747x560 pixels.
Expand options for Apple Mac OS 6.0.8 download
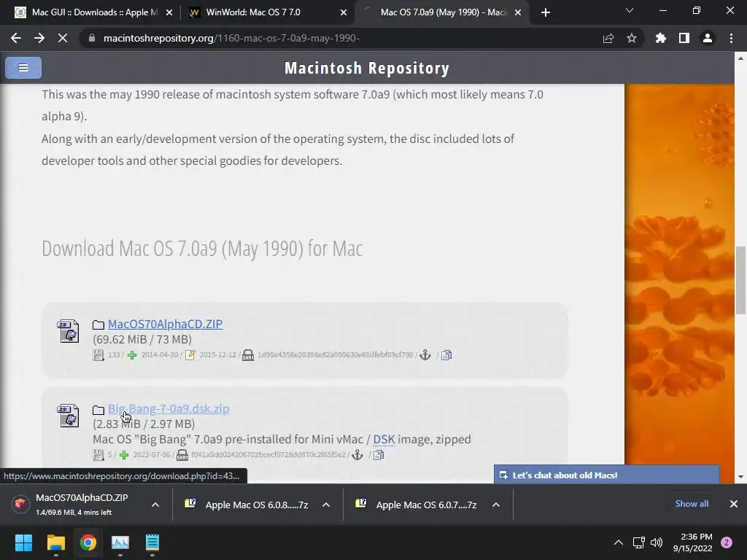click(326, 505)
